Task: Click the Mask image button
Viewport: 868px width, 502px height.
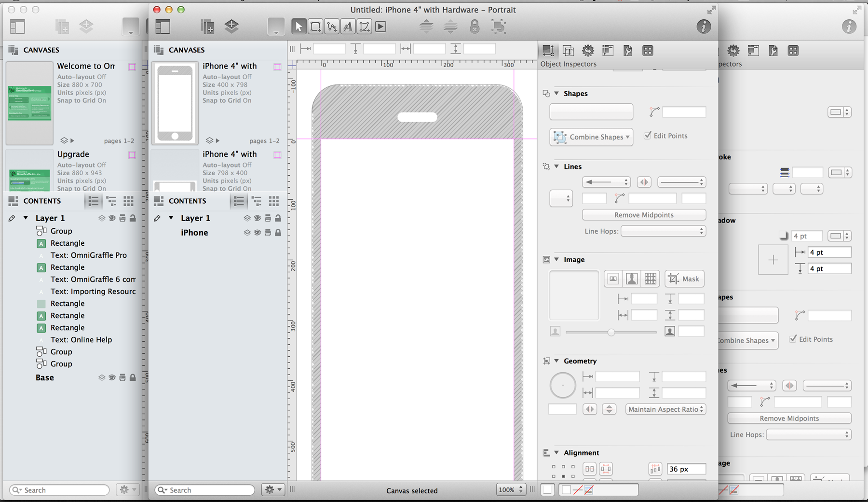Action: coord(684,279)
